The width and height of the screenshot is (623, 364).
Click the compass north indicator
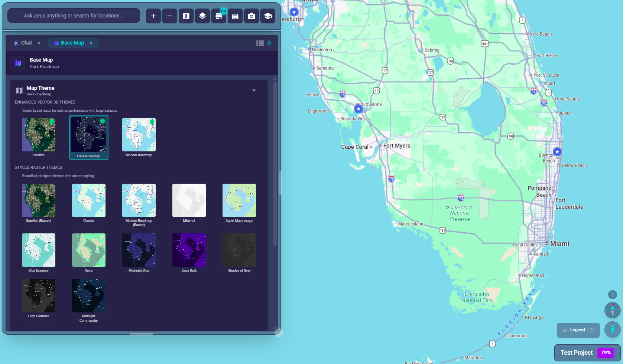[x=612, y=310]
